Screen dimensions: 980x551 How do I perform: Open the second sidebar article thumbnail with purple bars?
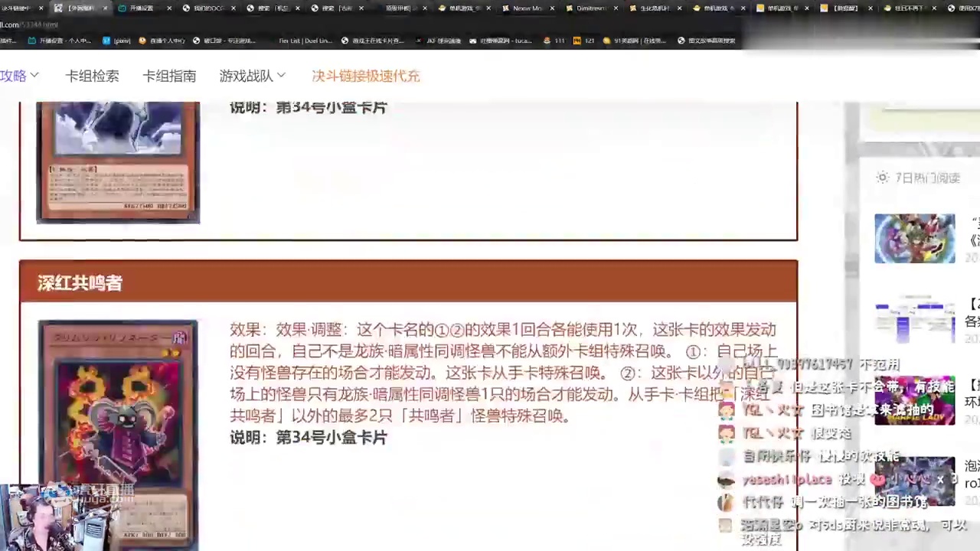coord(915,319)
